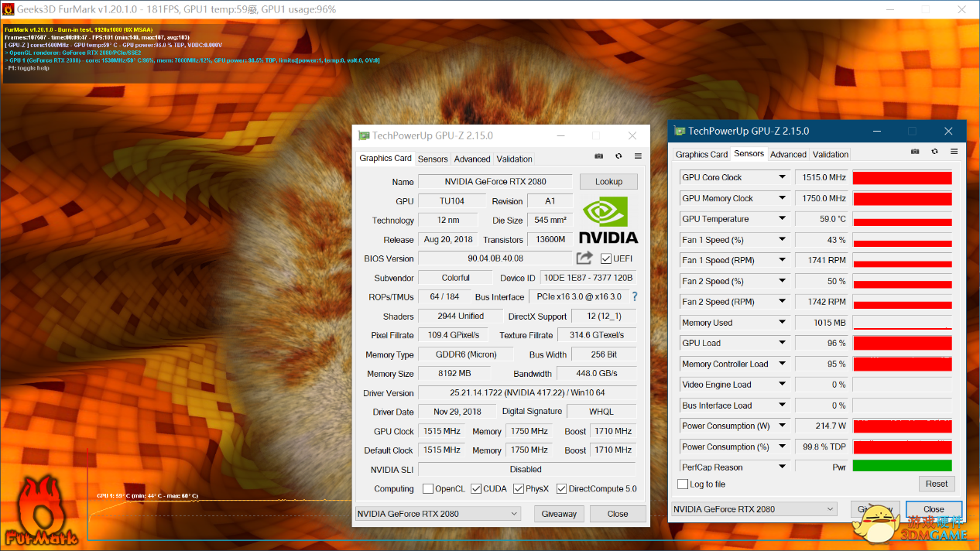The height and width of the screenshot is (551, 980).
Task: Click the BIOS Version field 90.04.0B.40.08
Action: click(x=495, y=258)
